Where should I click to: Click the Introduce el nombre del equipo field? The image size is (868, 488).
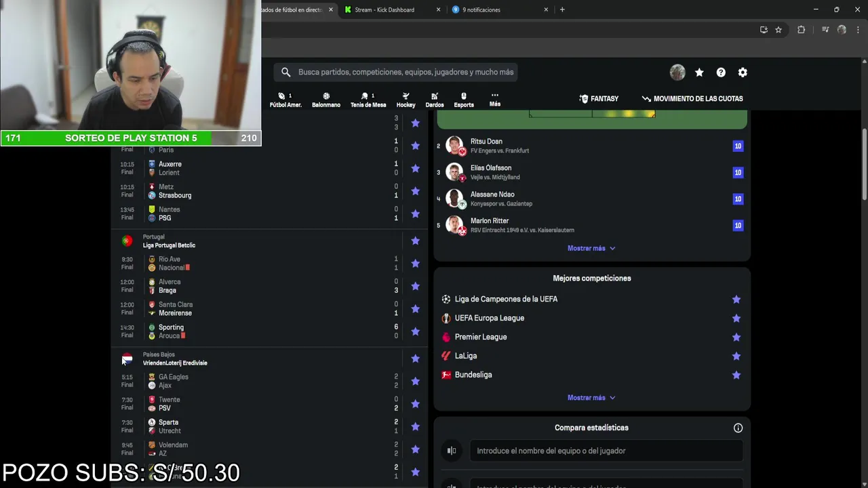tap(606, 451)
